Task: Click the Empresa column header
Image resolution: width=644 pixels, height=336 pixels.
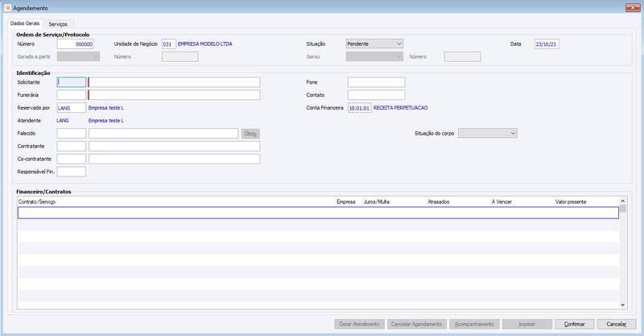Action: click(x=349, y=202)
